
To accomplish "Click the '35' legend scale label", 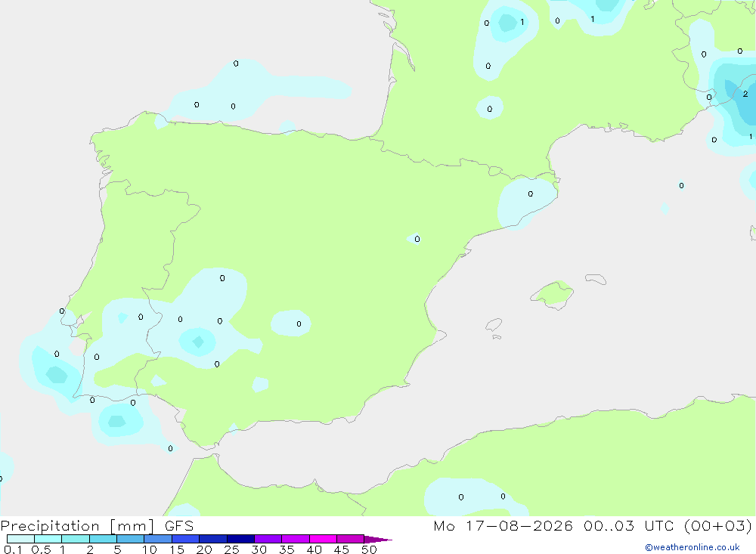I will [287, 549].
